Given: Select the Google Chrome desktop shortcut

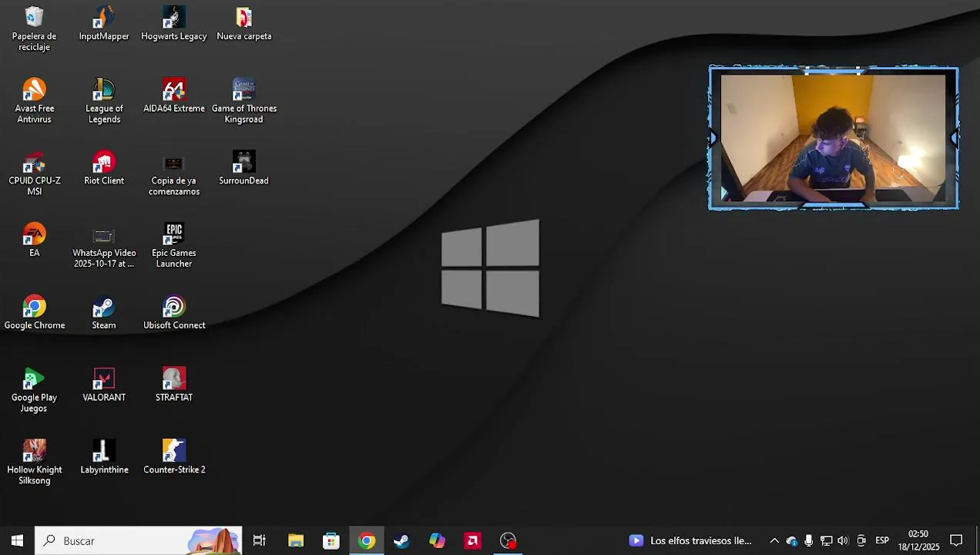Looking at the screenshot, I should tap(34, 313).
